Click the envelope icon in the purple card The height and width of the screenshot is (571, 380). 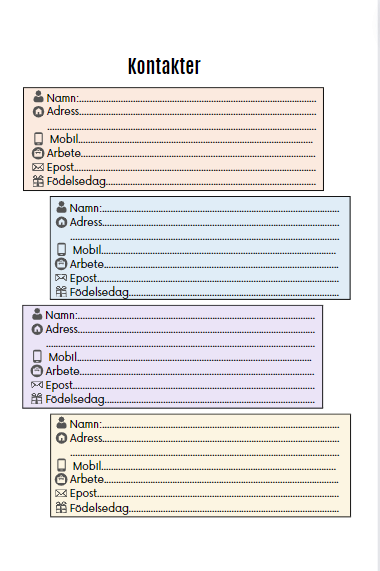click(x=37, y=385)
